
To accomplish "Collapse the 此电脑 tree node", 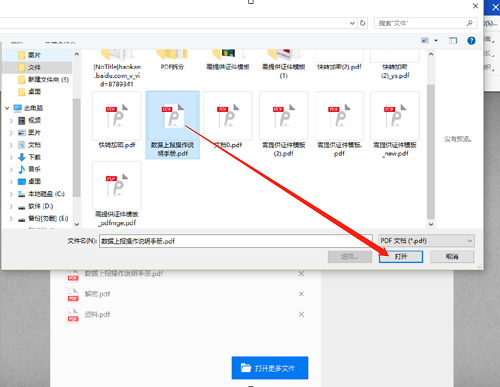I will [7, 108].
